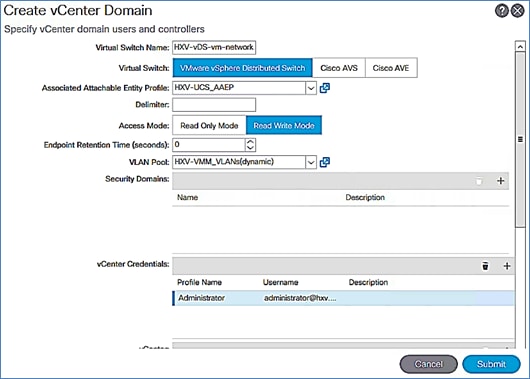Open the help question mark icon
The height and width of the screenshot is (379, 530).
point(502,11)
